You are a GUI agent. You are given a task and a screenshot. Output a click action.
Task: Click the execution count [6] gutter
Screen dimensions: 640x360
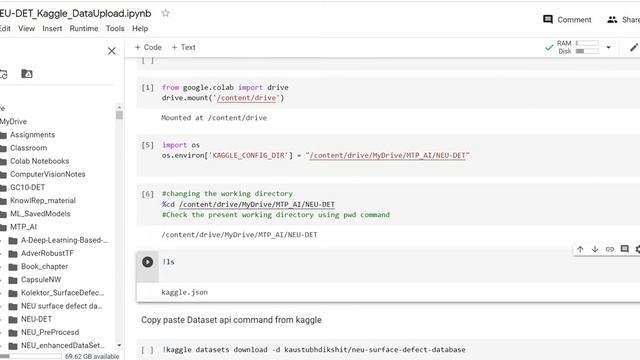pyautogui.click(x=147, y=194)
